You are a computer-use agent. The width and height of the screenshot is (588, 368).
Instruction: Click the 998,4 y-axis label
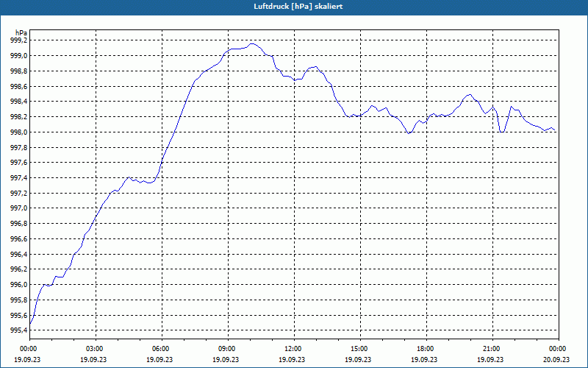(18, 102)
